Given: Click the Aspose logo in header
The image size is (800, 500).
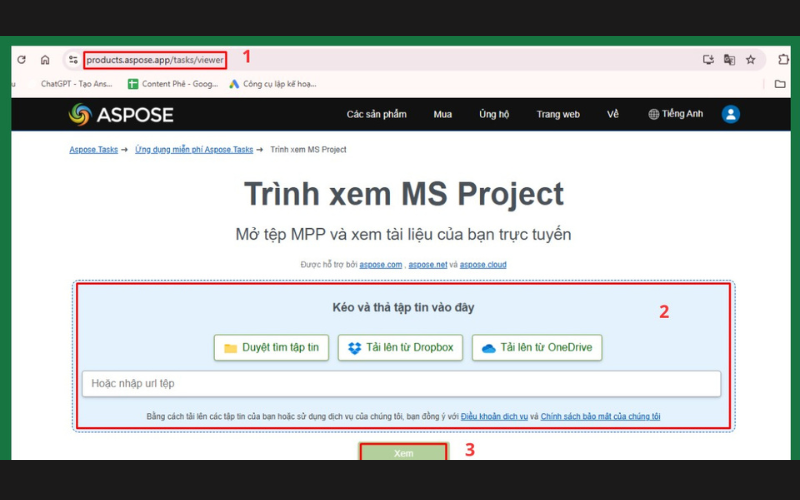Looking at the screenshot, I should (x=121, y=114).
